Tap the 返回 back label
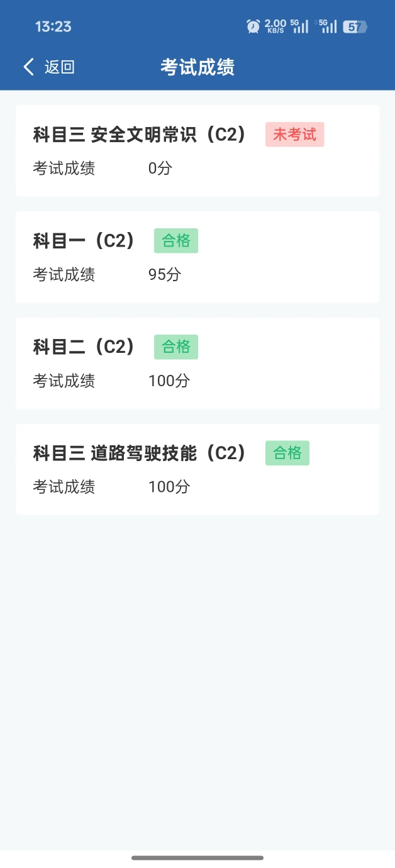395x868 pixels. (x=60, y=67)
